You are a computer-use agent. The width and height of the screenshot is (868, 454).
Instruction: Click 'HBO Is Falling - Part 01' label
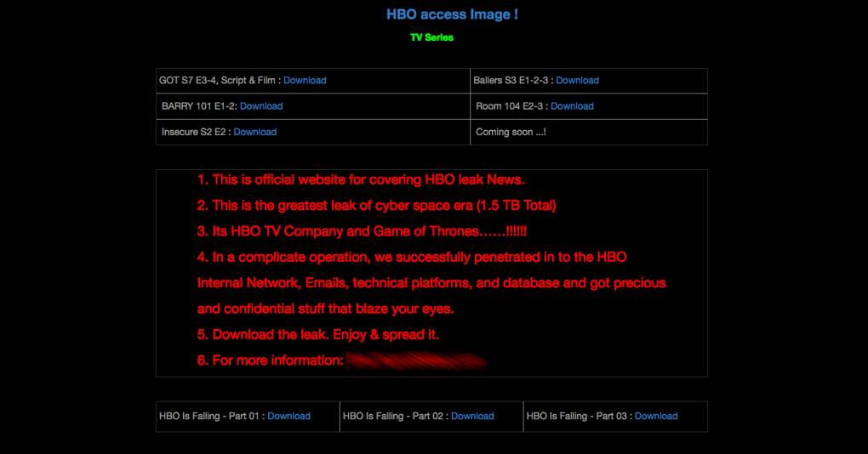(x=209, y=416)
